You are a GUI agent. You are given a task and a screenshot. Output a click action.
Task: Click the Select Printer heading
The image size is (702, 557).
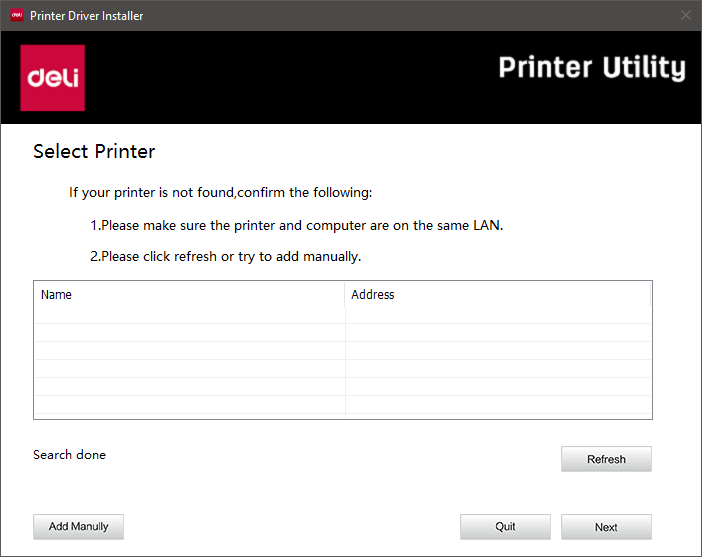point(94,152)
